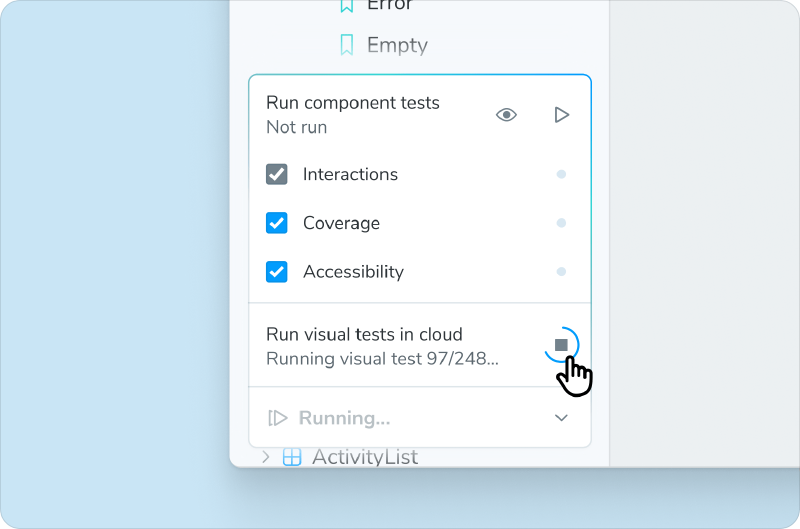Click the ActivityList component grid icon
Screen dimensions: 800x529
pyautogui.click(x=292, y=458)
